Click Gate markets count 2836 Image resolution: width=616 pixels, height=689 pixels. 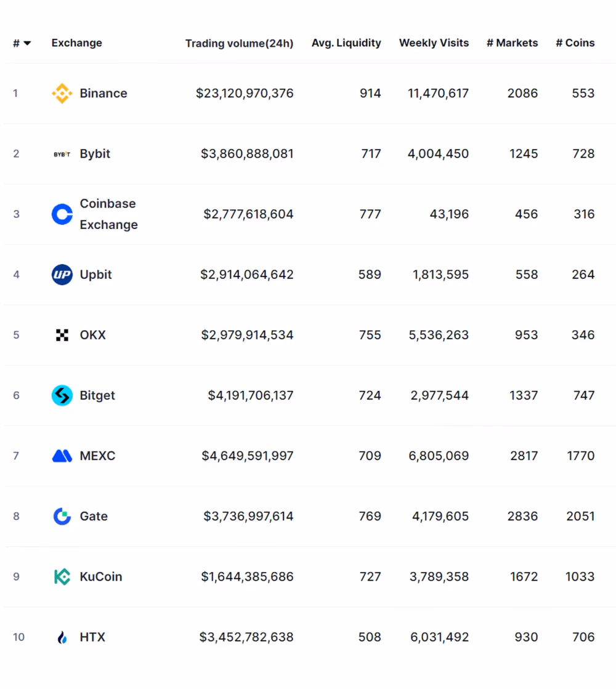523,517
